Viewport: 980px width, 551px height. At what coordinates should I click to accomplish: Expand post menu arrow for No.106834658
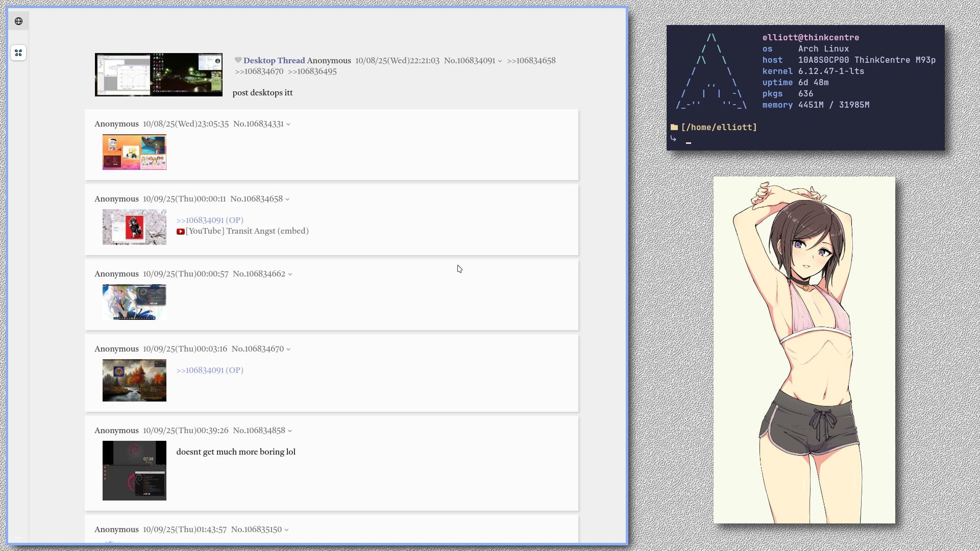click(x=287, y=199)
